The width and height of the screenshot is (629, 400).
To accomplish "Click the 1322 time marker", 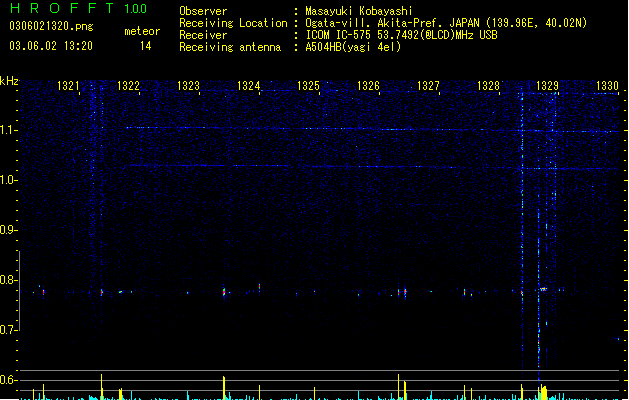I will click(x=128, y=86).
